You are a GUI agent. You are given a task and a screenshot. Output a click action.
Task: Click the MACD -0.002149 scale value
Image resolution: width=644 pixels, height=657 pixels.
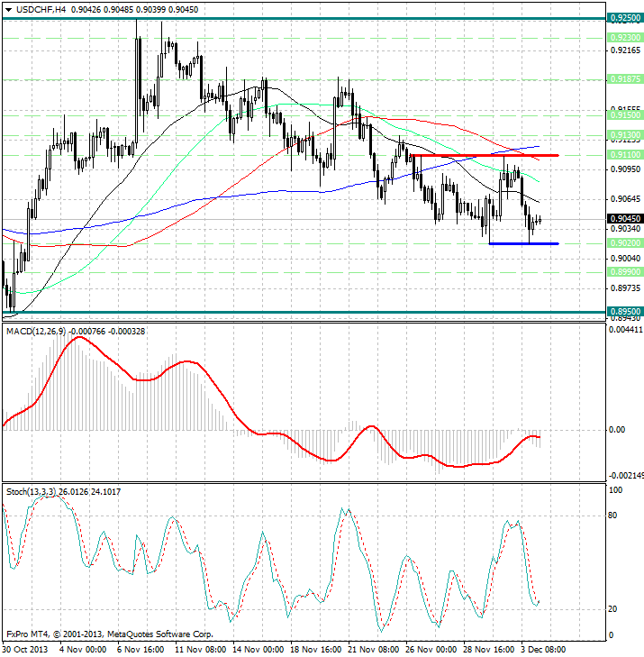click(x=626, y=476)
